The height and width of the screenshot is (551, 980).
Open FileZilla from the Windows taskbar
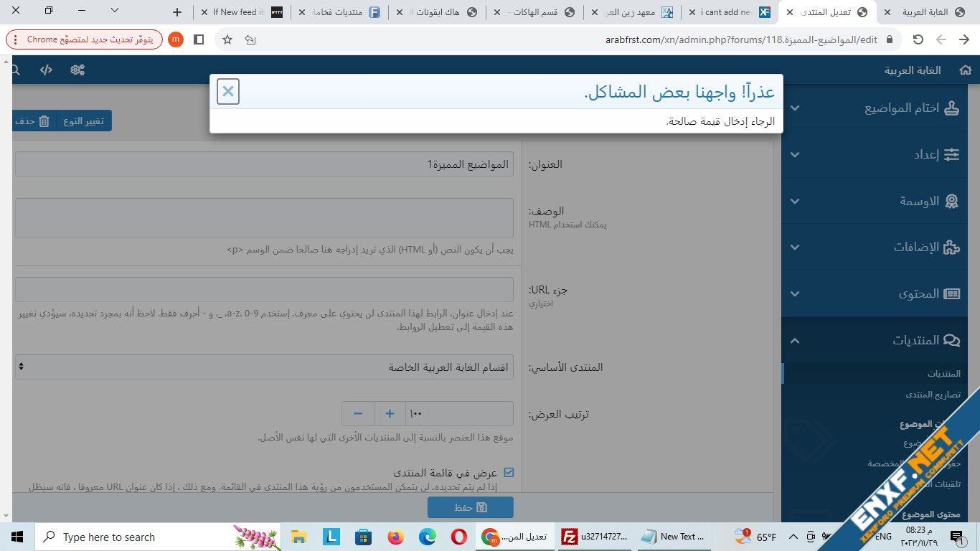coord(571,537)
